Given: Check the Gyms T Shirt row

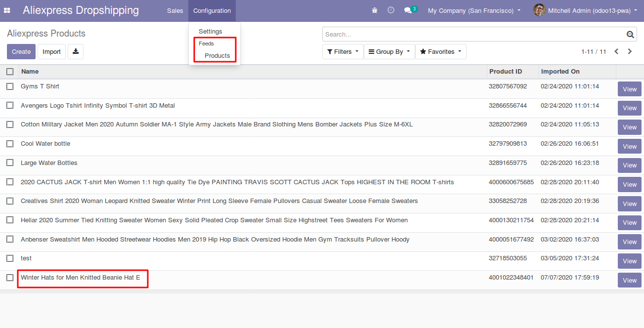Looking at the screenshot, I should point(10,86).
